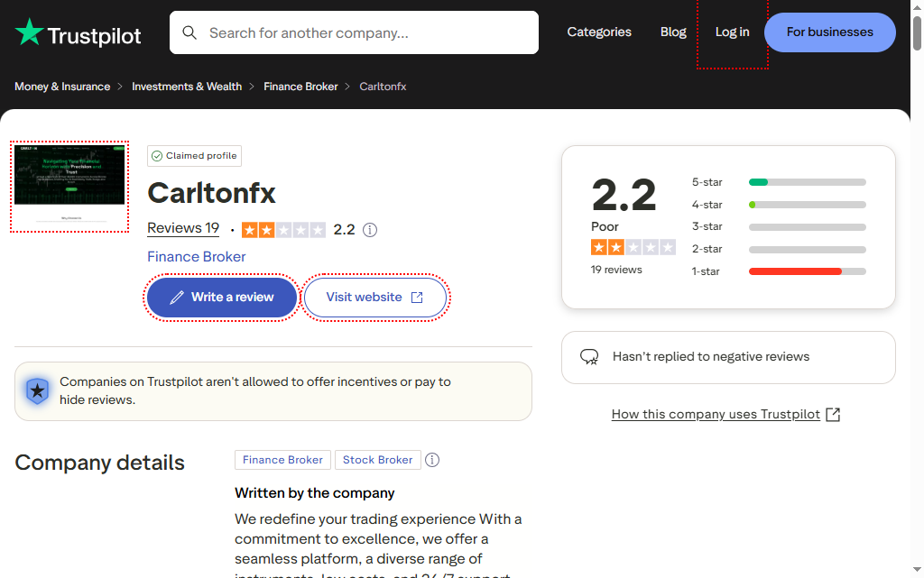Open How this company uses Trustpilot
924x578 pixels.
pyautogui.click(x=716, y=415)
